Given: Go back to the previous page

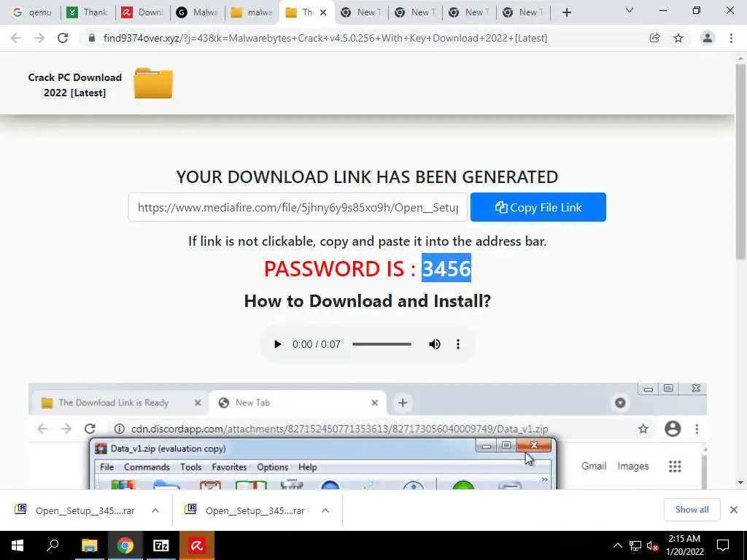Looking at the screenshot, I should click(x=16, y=38).
